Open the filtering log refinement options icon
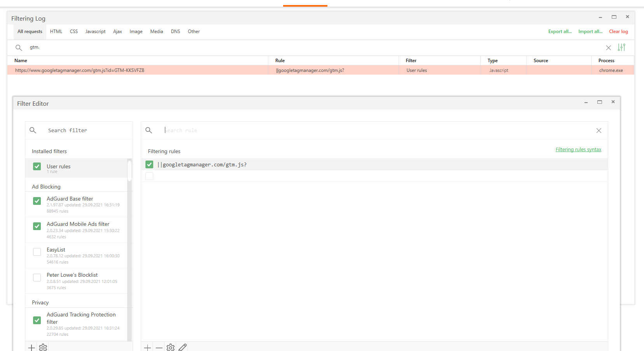This screenshot has height=351, width=644. 621,47
